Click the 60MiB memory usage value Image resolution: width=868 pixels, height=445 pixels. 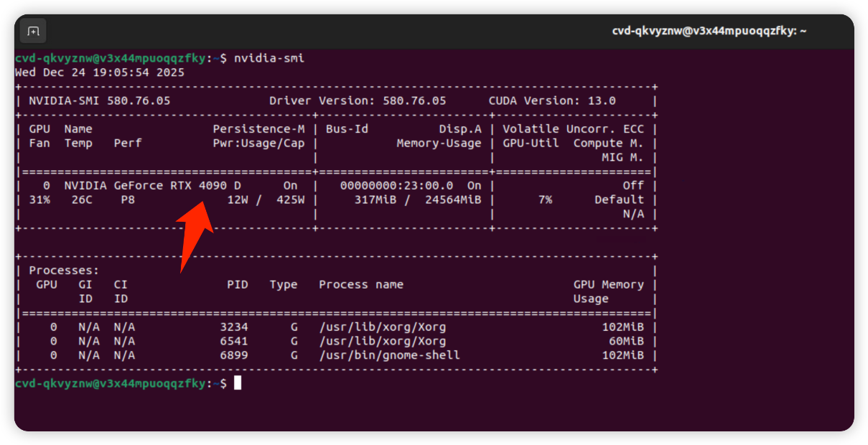pyautogui.click(x=627, y=341)
